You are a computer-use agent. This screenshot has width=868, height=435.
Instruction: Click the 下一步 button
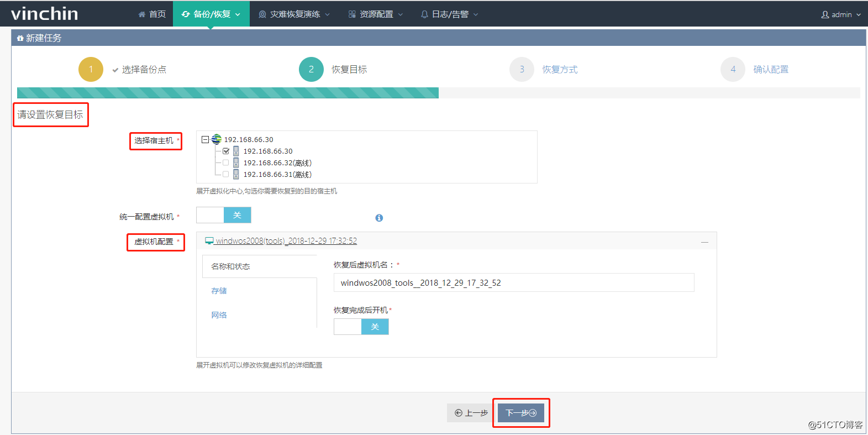point(521,413)
